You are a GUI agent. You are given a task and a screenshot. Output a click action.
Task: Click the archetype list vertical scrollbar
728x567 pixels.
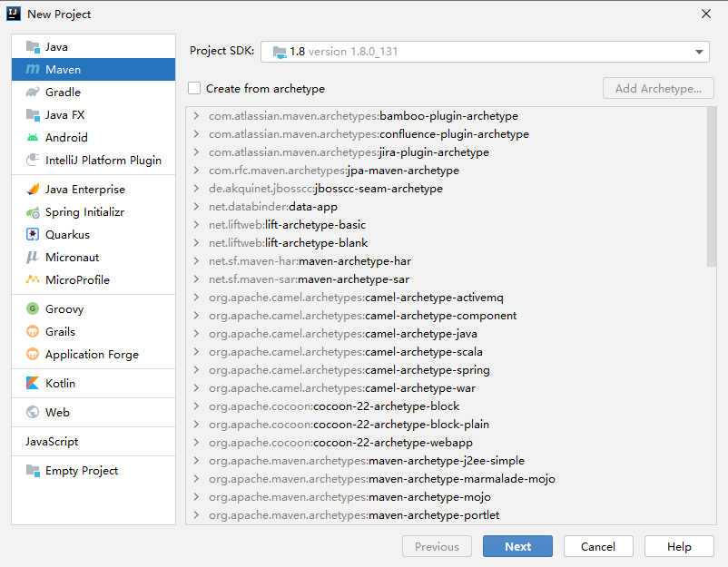pos(712,187)
